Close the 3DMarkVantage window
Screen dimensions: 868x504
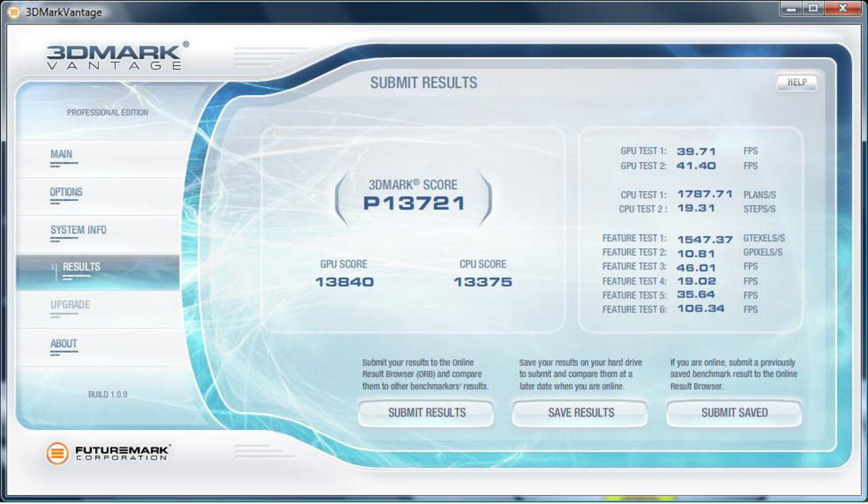point(843,8)
